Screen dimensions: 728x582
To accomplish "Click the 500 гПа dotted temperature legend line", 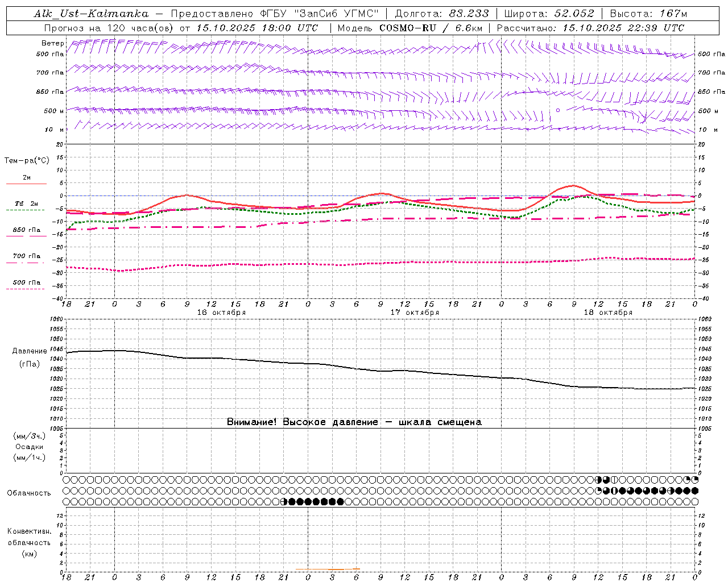I will [25, 289].
